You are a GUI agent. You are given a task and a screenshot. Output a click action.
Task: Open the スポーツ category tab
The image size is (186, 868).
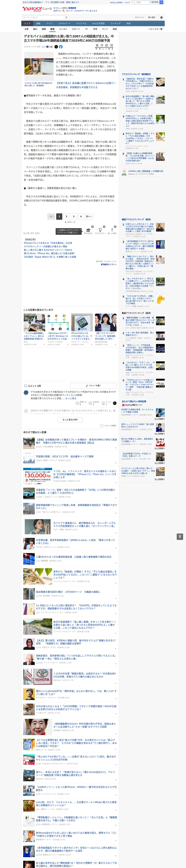(x=76, y=29)
